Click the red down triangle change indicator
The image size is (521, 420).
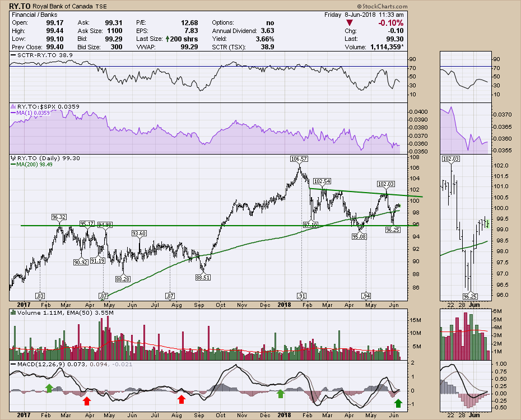pyautogui.click(x=349, y=23)
